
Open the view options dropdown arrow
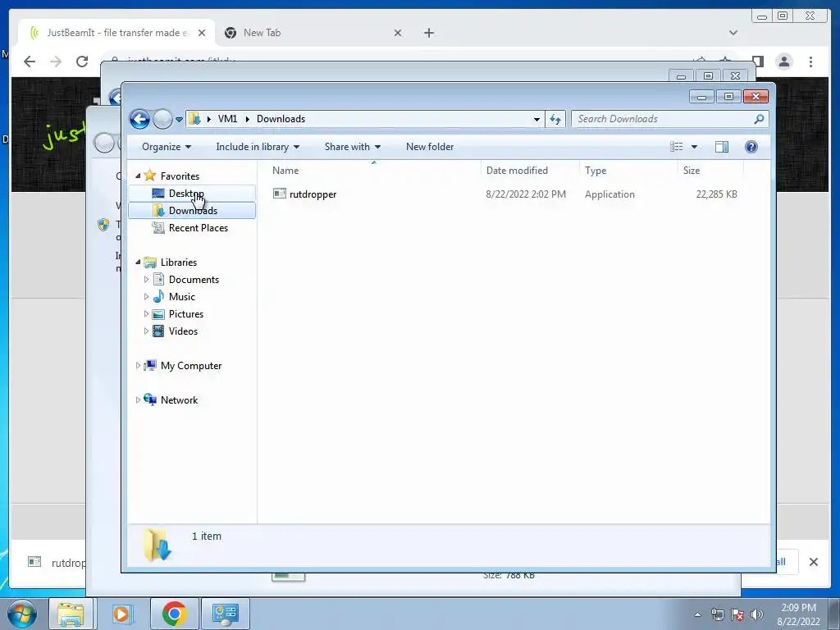(x=694, y=147)
